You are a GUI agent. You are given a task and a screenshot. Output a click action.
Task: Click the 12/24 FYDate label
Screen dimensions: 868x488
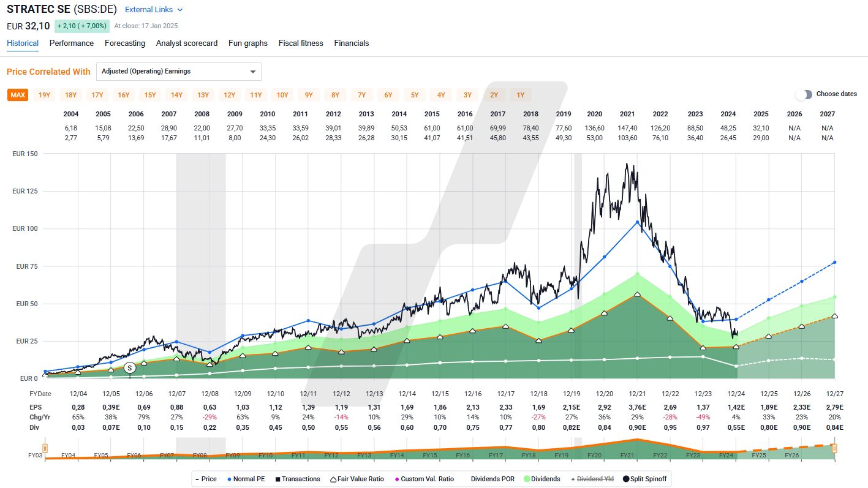click(x=737, y=394)
